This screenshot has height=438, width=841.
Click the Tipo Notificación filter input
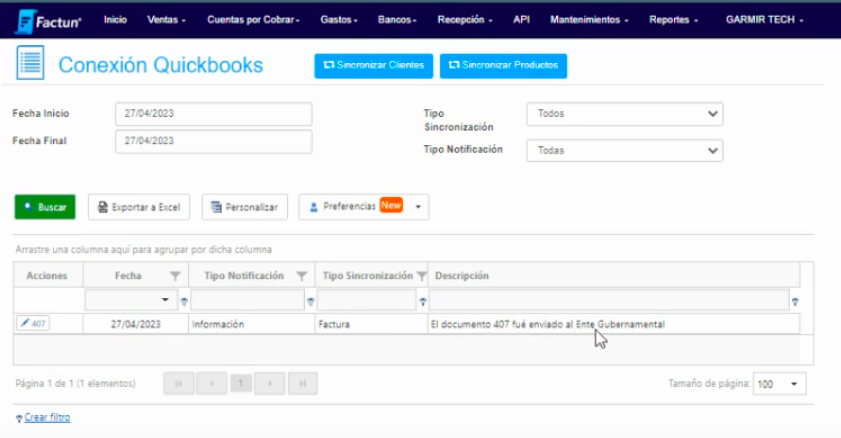tap(247, 300)
